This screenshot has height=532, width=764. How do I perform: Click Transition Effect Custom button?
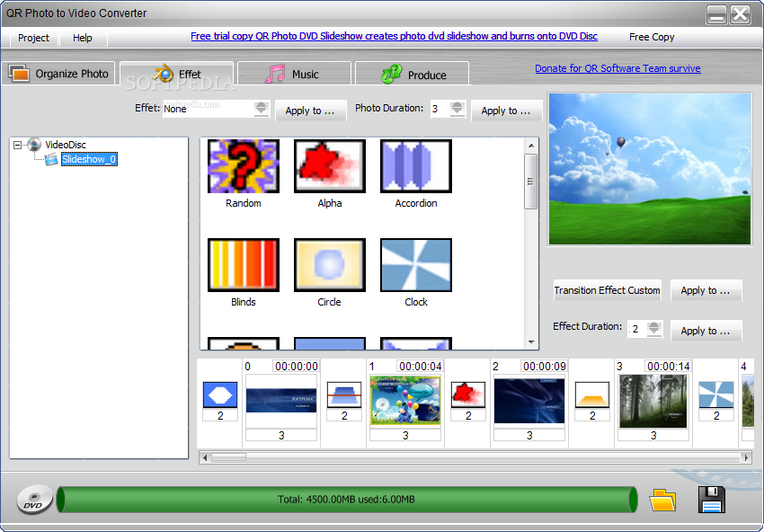(607, 290)
